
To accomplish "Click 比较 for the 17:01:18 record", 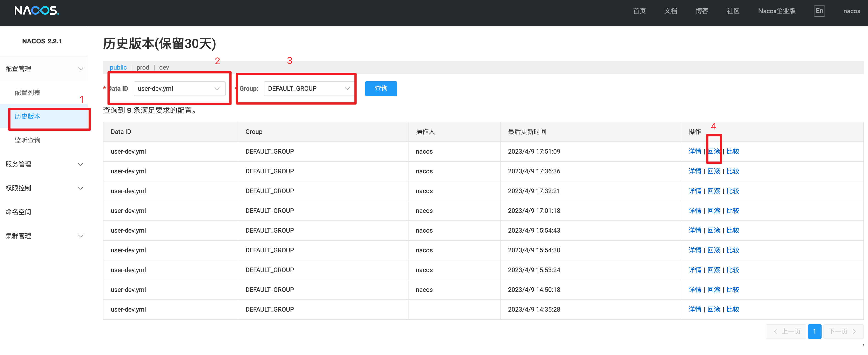I will (x=733, y=211).
